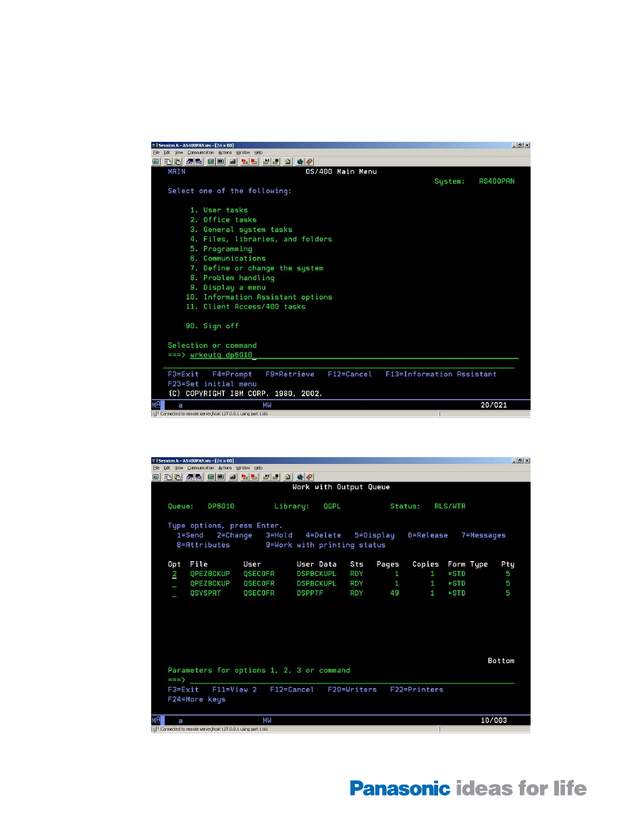Click Index help icon in Main Menu session toolbar
The width and height of the screenshot is (644, 834).
point(309,161)
